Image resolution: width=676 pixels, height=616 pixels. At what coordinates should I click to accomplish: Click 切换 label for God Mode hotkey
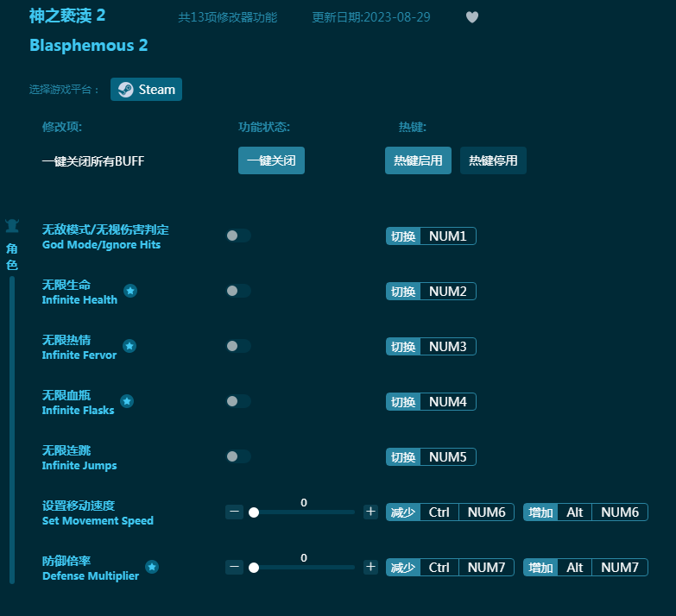click(403, 236)
